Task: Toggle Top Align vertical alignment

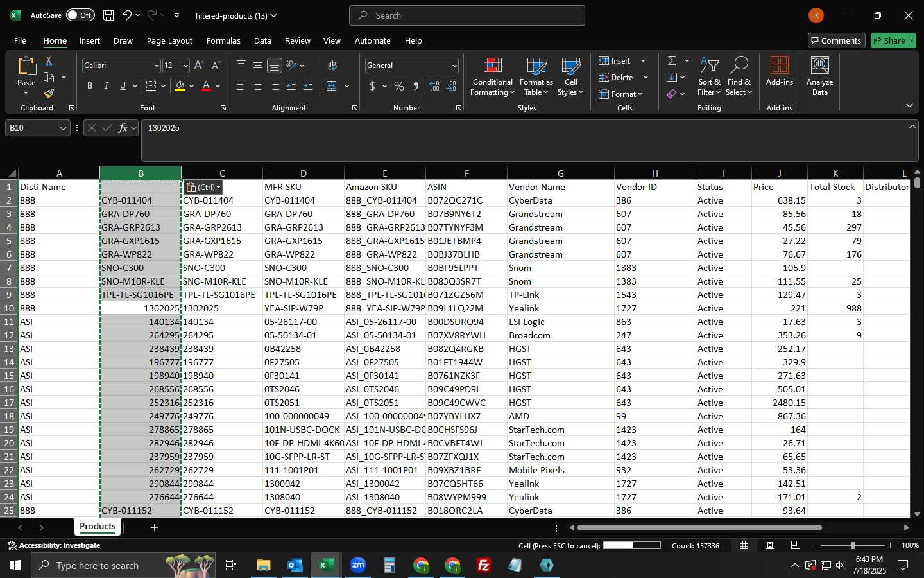Action: 241,66
